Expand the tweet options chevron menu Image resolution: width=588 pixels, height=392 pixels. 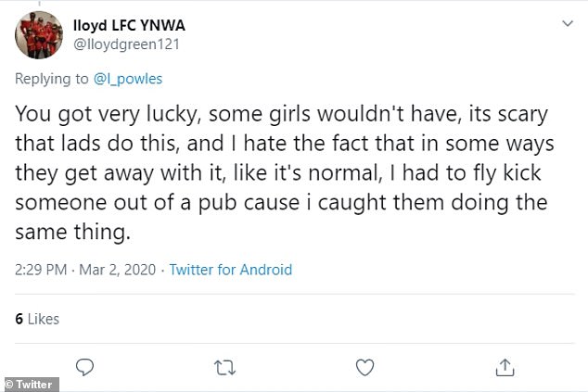click(x=568, y=21)
